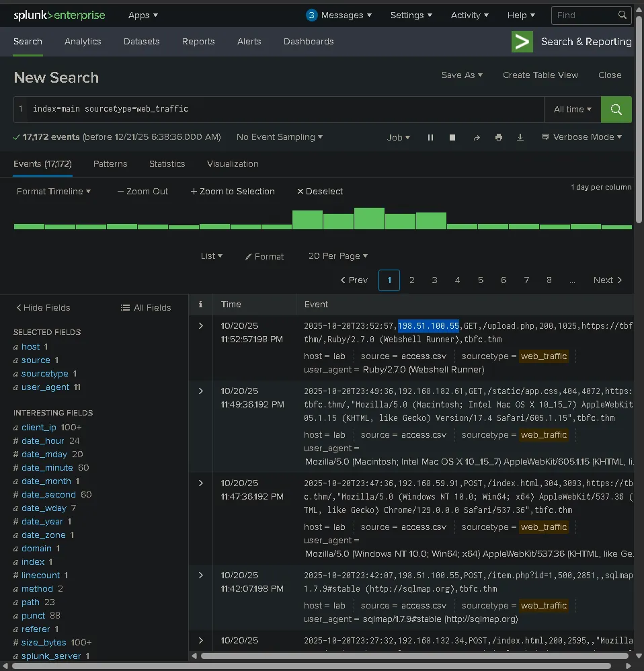
Task: Export results with the download icon
Action: point(520,137)
